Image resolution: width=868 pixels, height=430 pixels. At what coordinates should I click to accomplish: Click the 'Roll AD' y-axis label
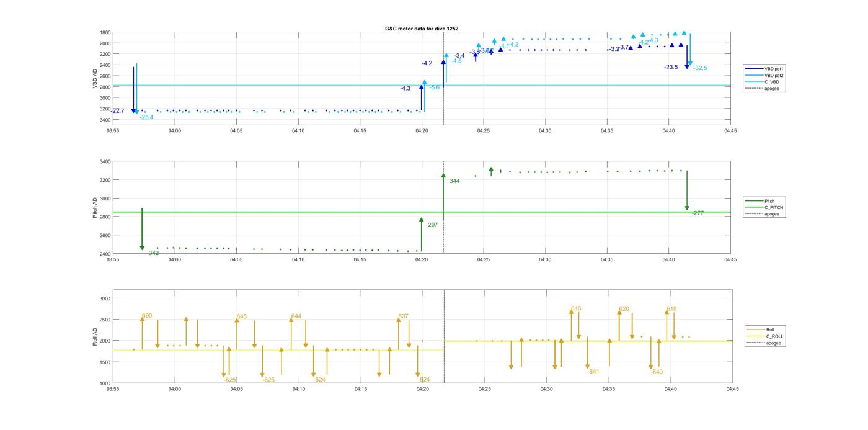coord(95,336)
